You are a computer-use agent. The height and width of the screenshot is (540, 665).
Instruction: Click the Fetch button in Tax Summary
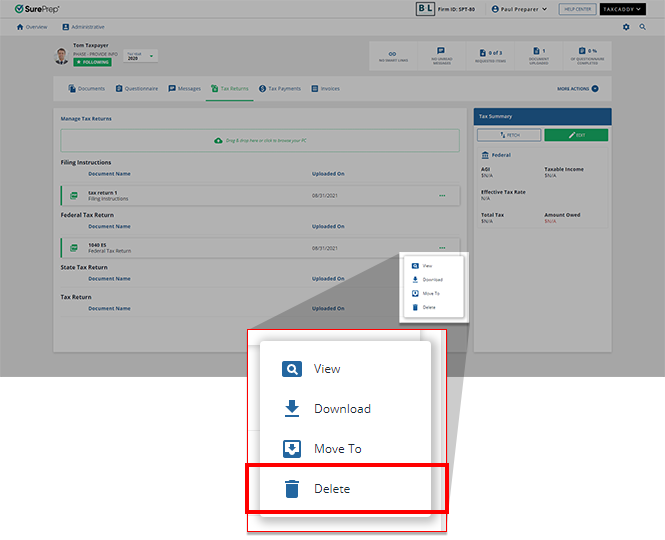pyautogui.click(x=509, y=135)
